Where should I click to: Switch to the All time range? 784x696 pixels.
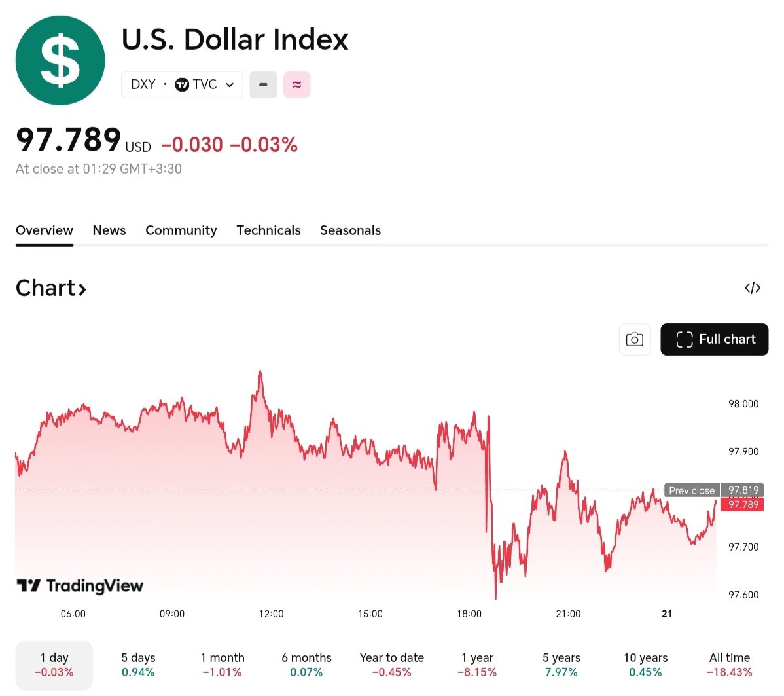(729, 665)
